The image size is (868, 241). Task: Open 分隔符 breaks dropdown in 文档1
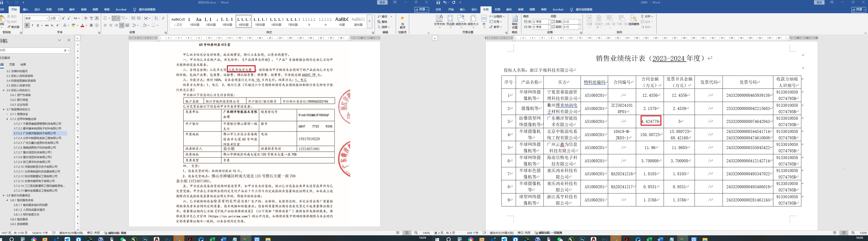(497, 16)
